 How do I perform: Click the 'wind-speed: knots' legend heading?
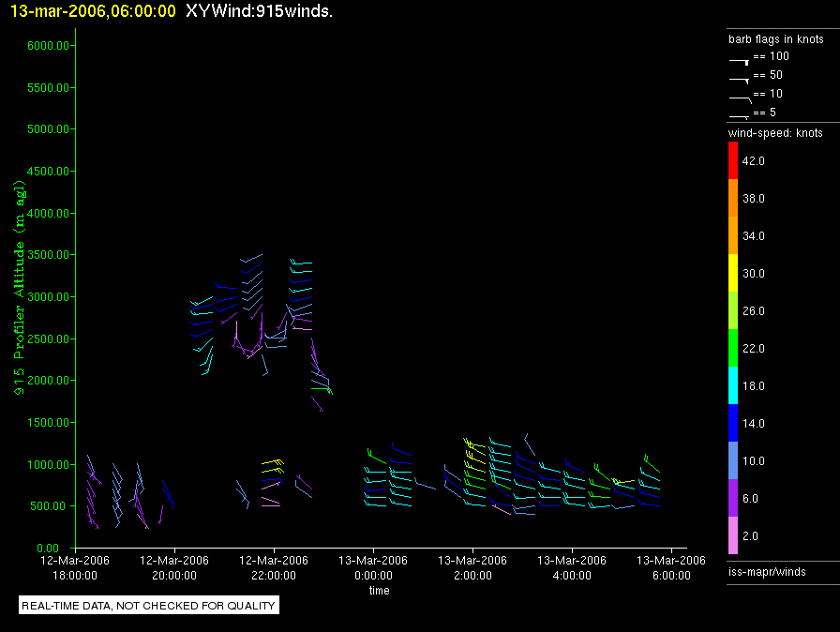point(775,133)
